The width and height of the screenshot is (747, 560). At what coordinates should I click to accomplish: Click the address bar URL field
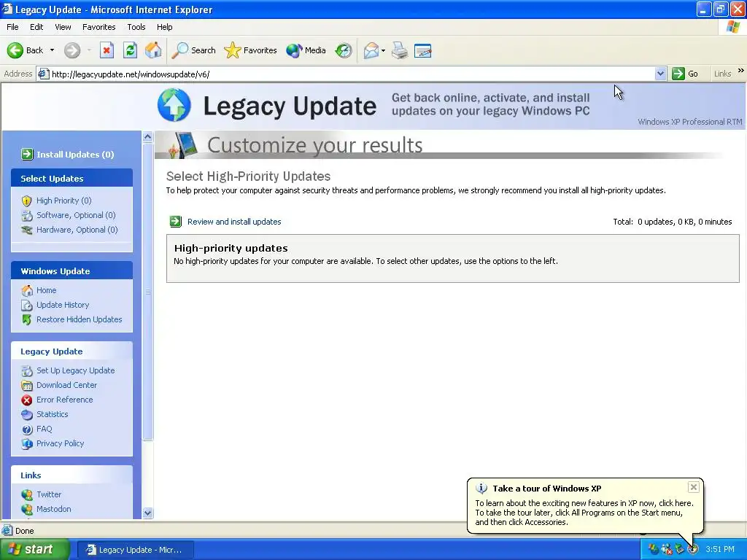(352, 74)
